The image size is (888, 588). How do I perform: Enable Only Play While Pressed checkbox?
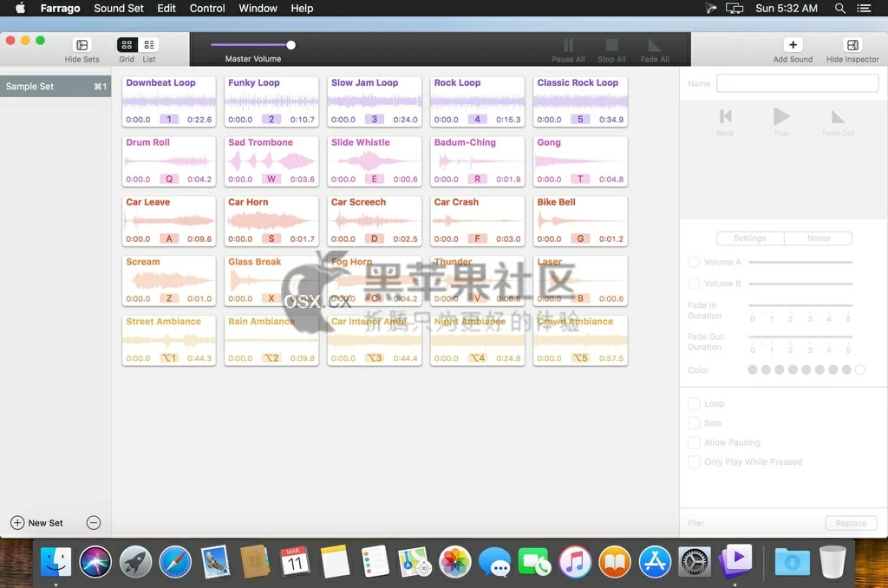694,461
